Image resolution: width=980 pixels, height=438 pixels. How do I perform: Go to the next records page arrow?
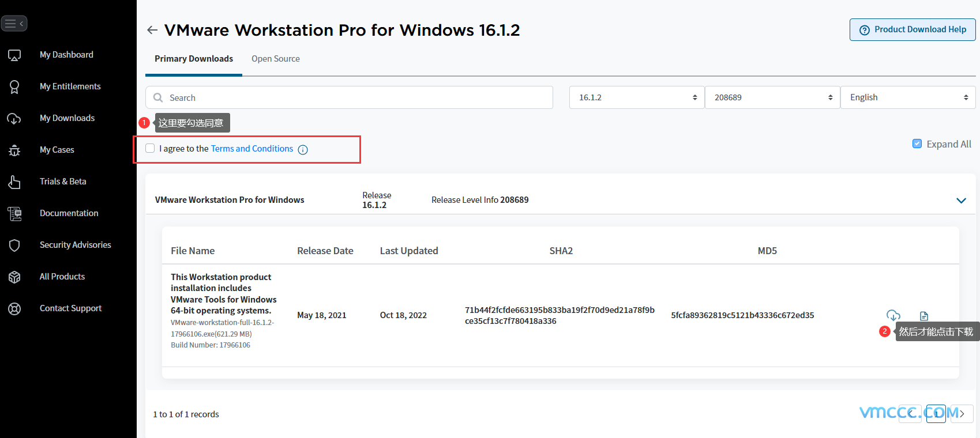[962, 414]
